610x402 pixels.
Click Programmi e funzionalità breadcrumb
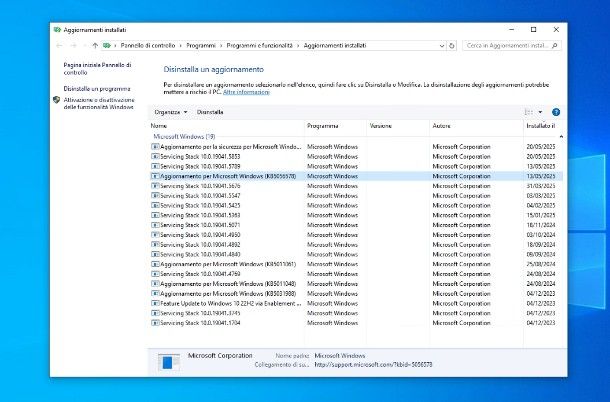click(259, 46)
